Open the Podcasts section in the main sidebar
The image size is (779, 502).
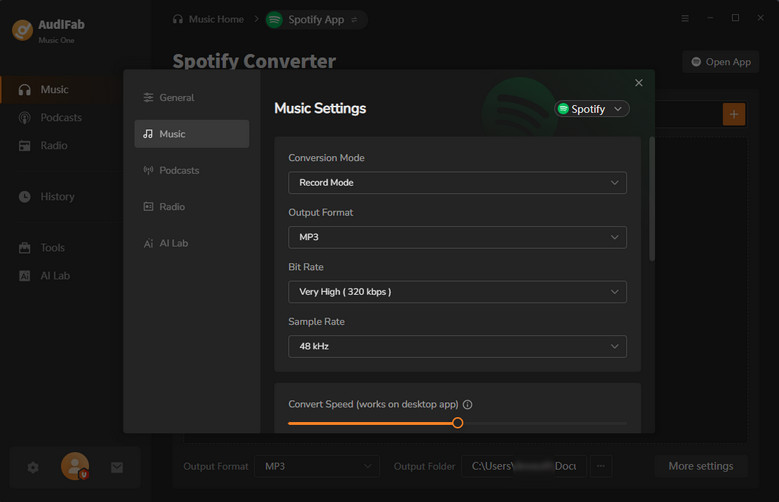tap(62, 118)
